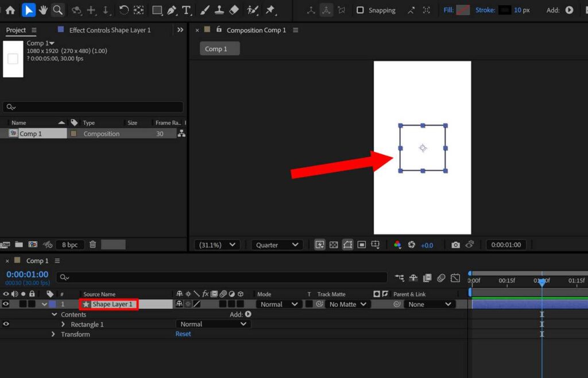This screenshot has width=588, height=378.
Task: Select the Pen tool
Action: point(172,10)
